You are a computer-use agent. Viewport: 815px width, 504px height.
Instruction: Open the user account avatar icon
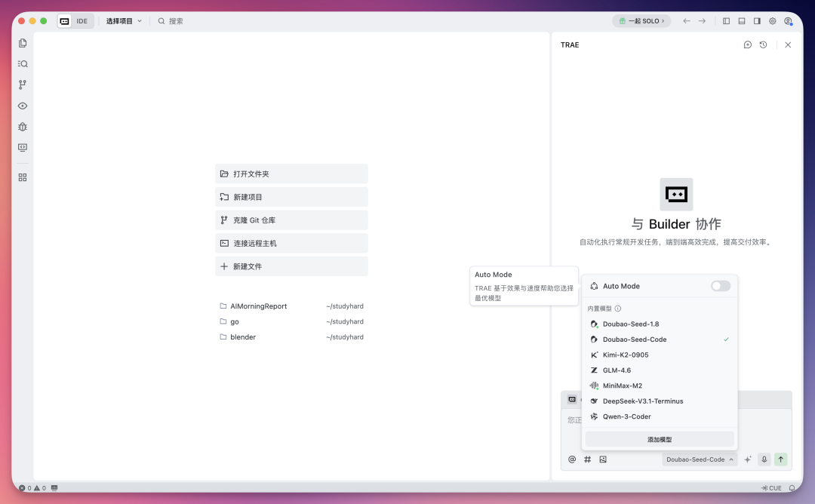coord(789,21)
